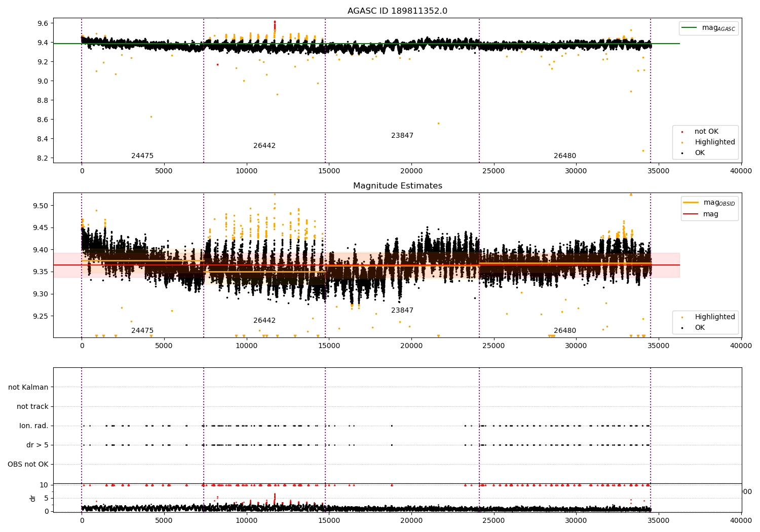Click the 'Magnitude Estimates' subplot title
This screenshot has width=760, height=532.
point(397,186)
